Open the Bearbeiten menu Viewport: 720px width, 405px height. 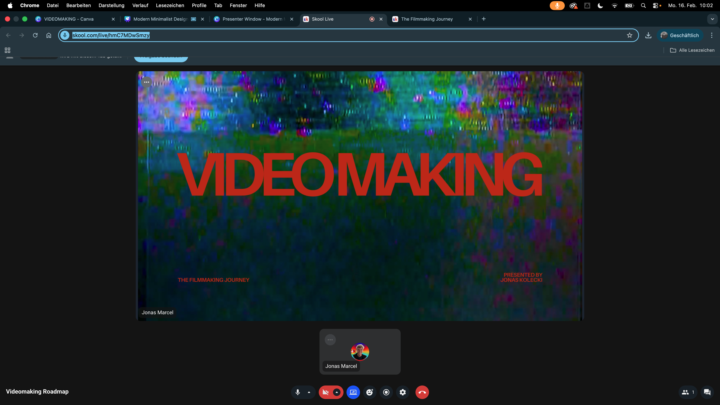79,6
